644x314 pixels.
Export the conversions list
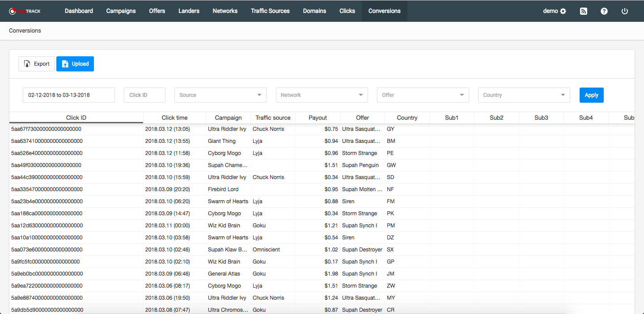coord(37,64)
